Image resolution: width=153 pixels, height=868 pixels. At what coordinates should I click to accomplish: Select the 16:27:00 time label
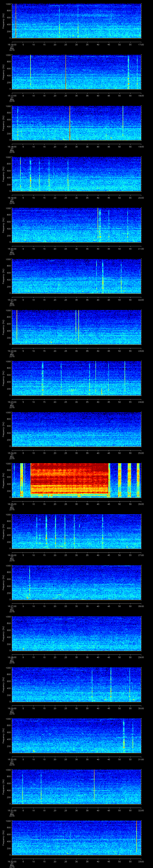click(12, 606)
